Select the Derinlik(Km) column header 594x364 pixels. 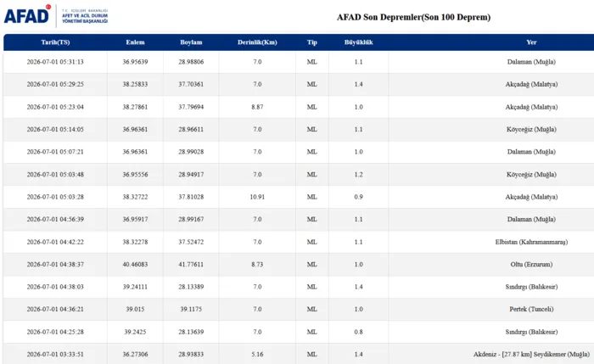coord(257,42)
